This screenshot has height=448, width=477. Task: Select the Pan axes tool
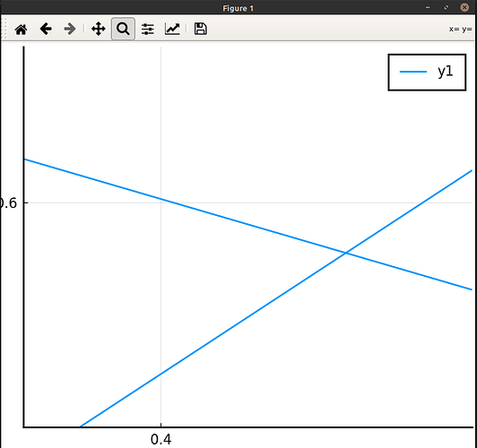(x=99, y=29)
